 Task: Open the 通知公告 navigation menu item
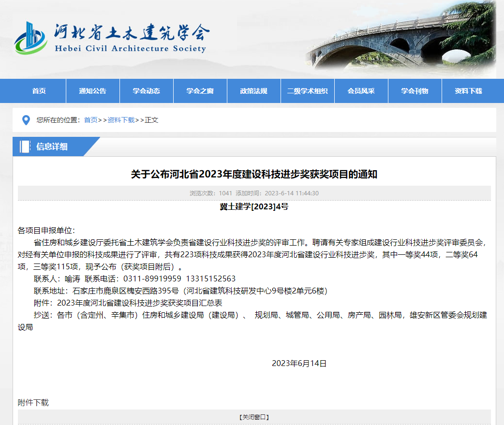[92, 91]
